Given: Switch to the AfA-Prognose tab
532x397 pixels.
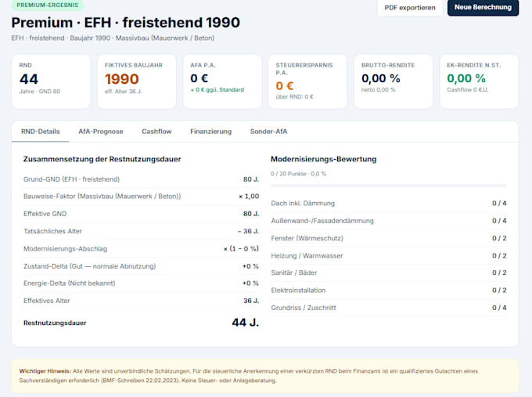Looking at the screenshot, I should tap(101, 132).
